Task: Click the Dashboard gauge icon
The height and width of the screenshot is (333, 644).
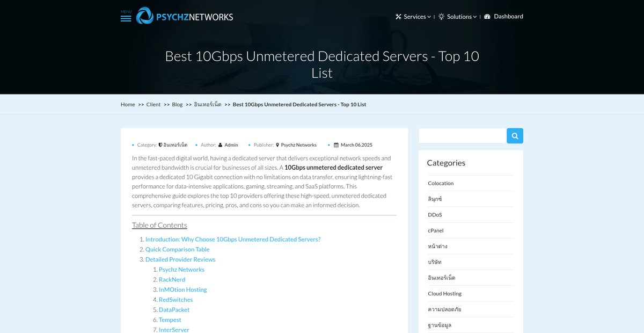Action: 487,17
